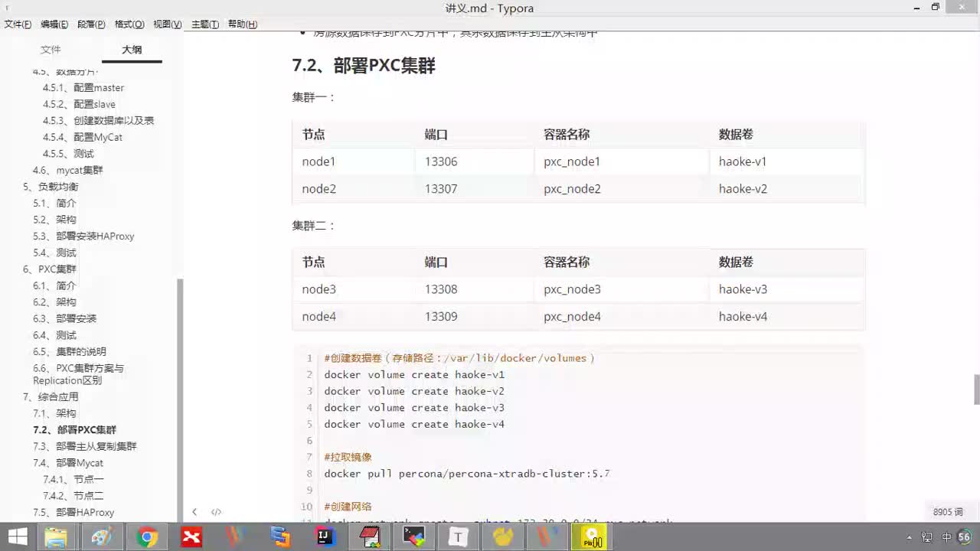
Task: Open IntelliJ IDEA from the taskbar
Action: tap(325, 537)
